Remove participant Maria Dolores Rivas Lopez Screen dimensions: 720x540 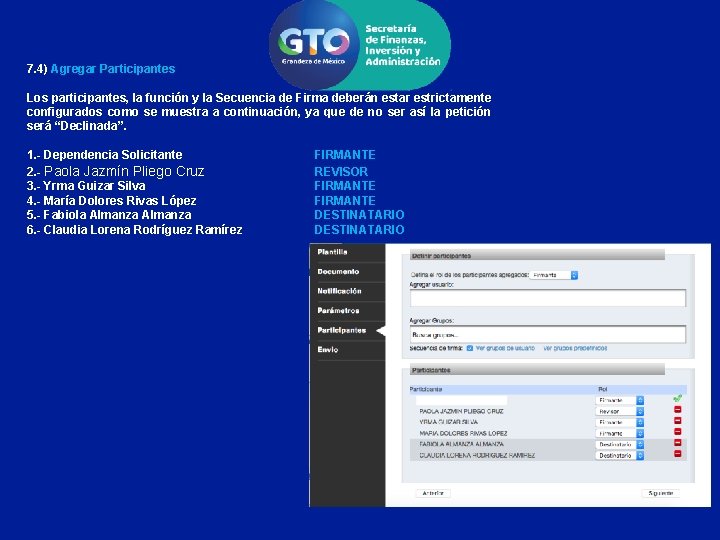(677, 432)
